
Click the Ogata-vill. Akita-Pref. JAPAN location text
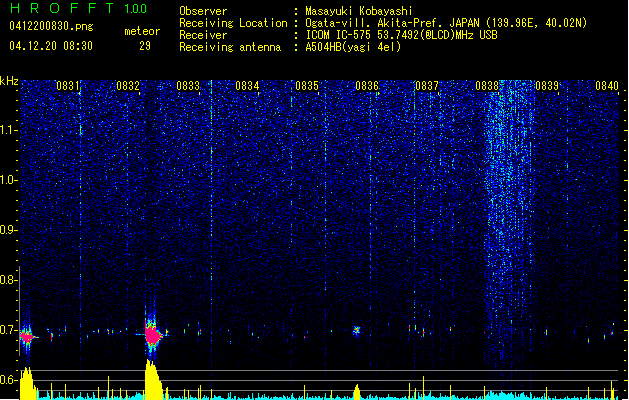click(446, 23)
